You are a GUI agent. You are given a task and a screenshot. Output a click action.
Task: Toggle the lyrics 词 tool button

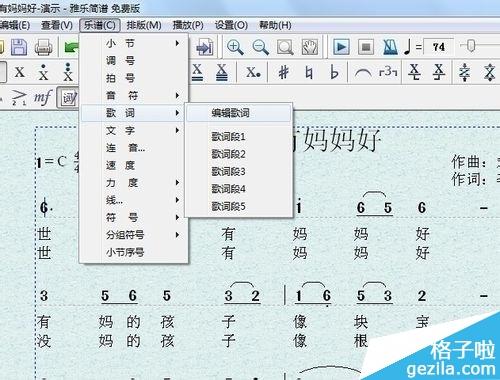coord(68,98)
